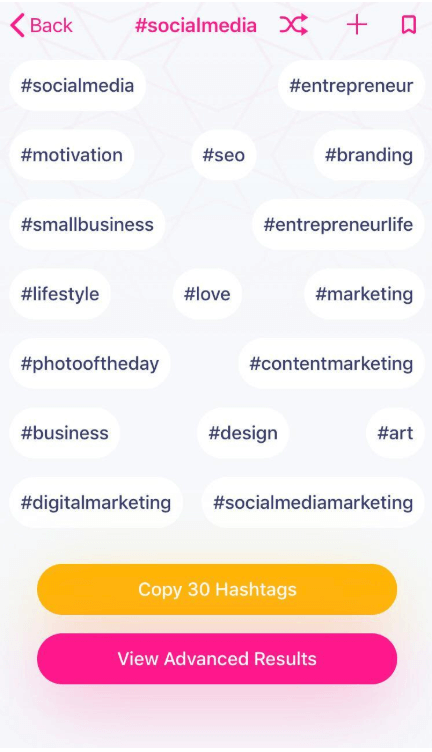This screenshot has height=752, width=432.
Task: Tap the shuffle hashtags icon
Action: click(293, 24)
